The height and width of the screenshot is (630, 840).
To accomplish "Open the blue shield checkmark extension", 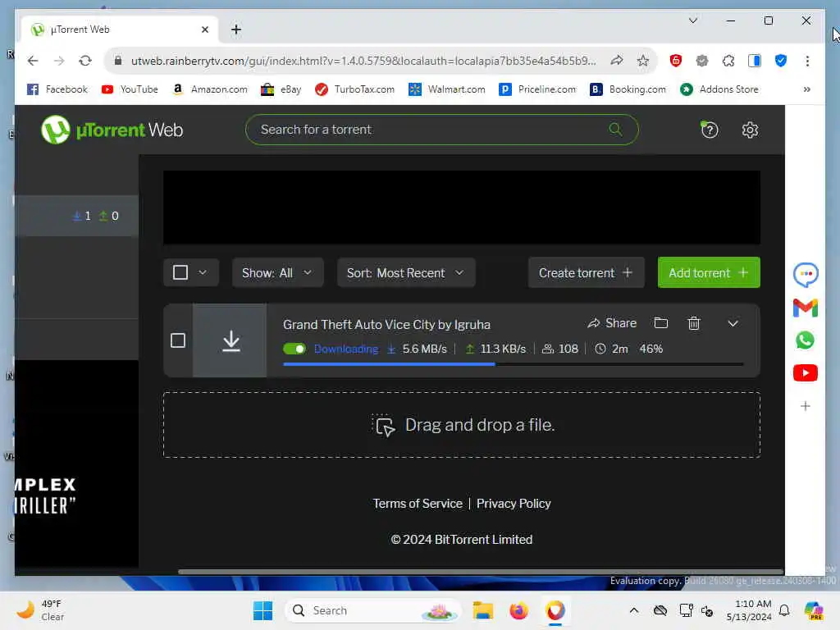I will pyautogui.click(x=781, y=61).
